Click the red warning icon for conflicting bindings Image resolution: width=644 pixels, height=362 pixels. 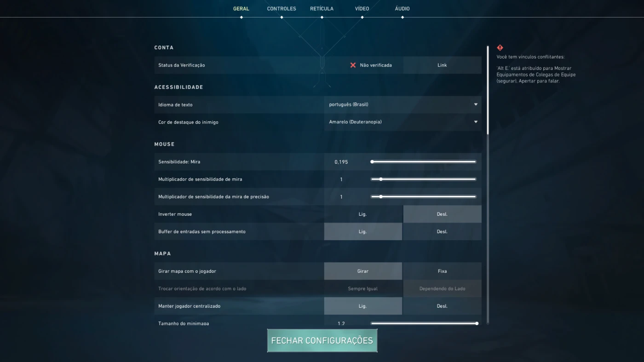(500, 48)
